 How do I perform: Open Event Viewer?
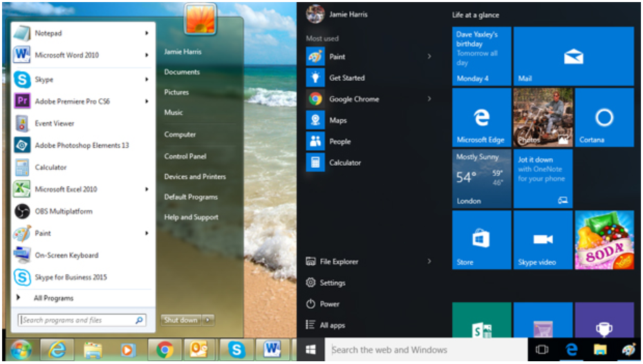pyautogui.click(x=82, y=123)
